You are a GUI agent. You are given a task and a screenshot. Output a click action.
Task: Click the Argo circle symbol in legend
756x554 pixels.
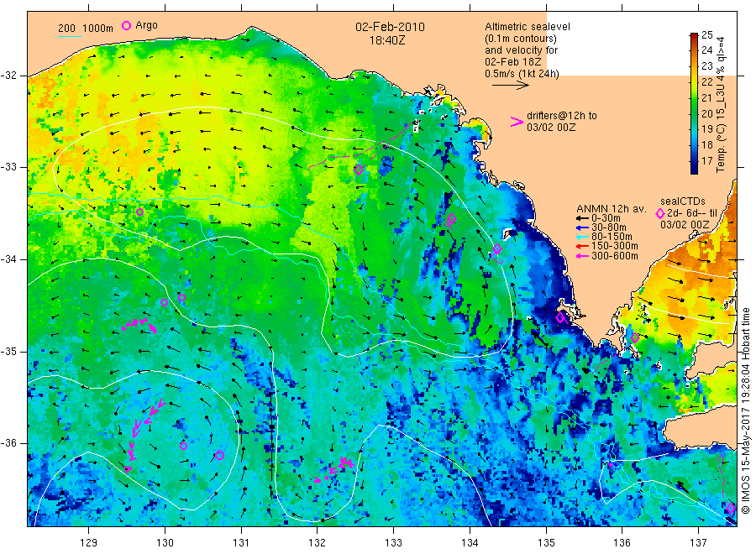pos(126,25)
